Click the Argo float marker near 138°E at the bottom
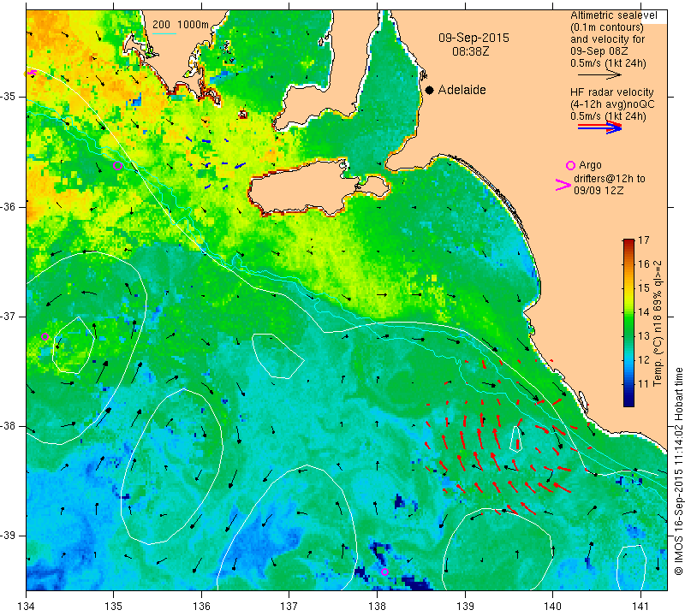The image size is (685, 616). coord(384,572)
